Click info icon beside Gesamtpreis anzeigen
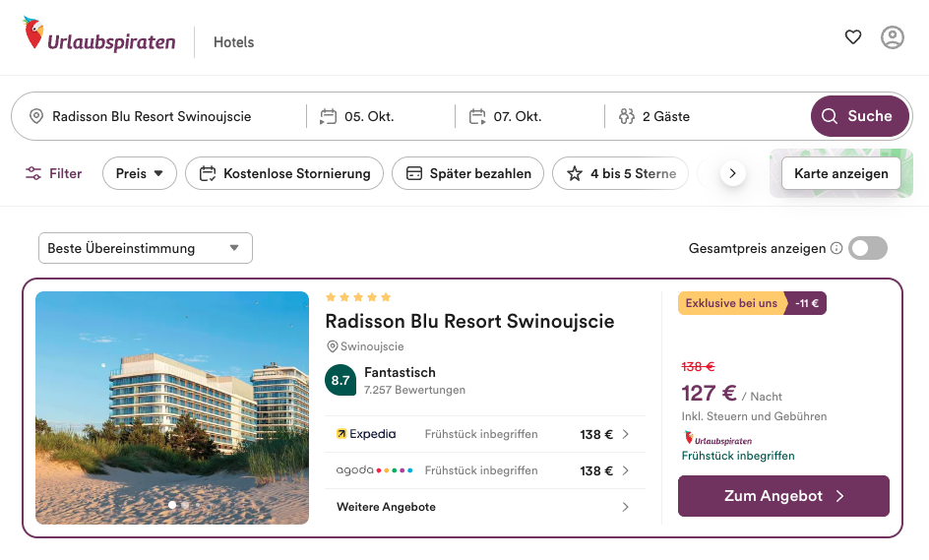The image size is (929, 560). click(836, 248)
